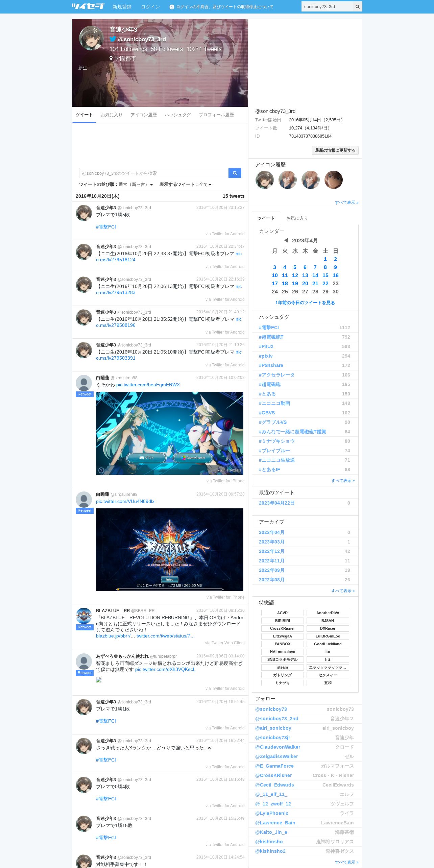Screen dimensions: 434x868
Task: Click BLAZBLUE RR account avatar
Action: pos(84,616)
